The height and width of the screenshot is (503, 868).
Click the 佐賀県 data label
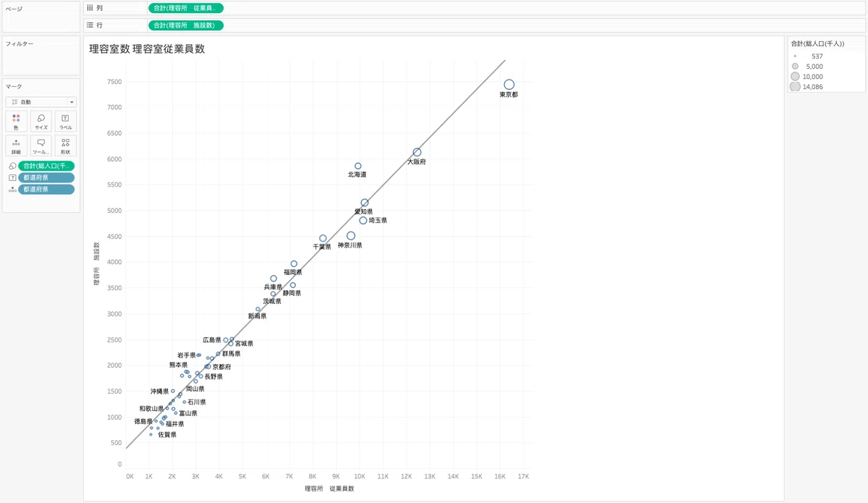click(167, 435)
